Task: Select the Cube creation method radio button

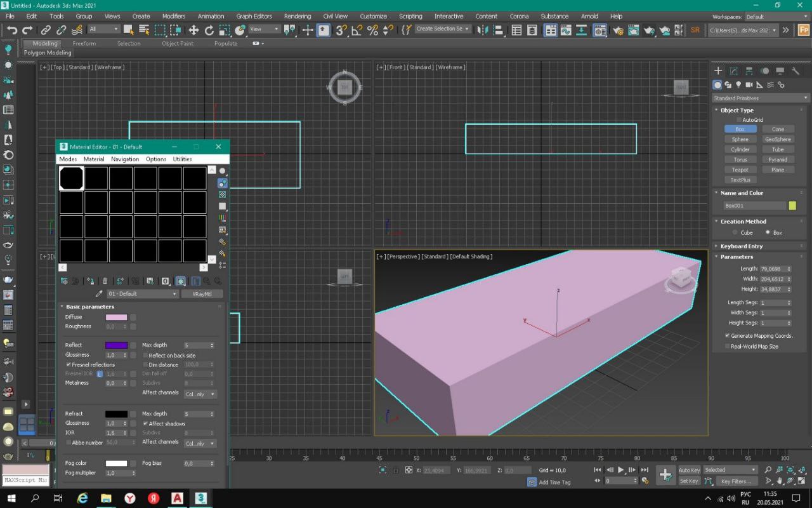Action: [x=735, y=232]
